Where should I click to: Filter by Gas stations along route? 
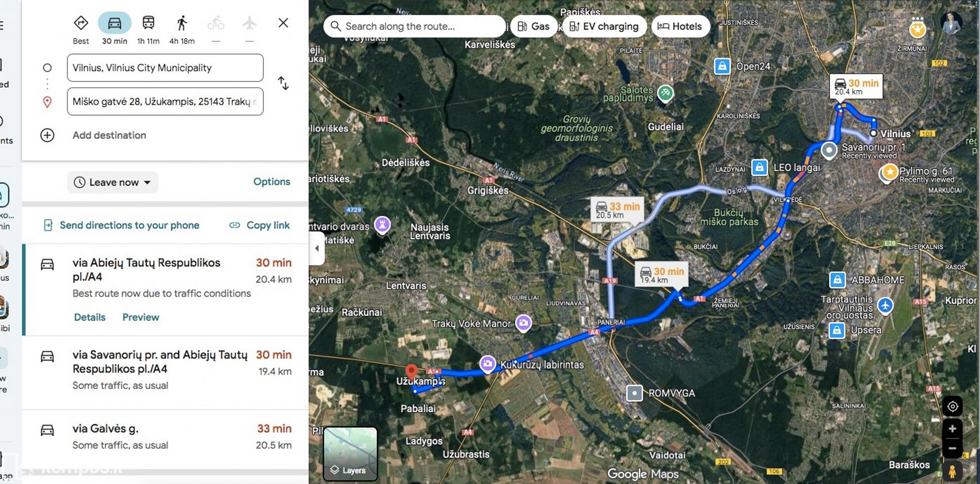534,26
